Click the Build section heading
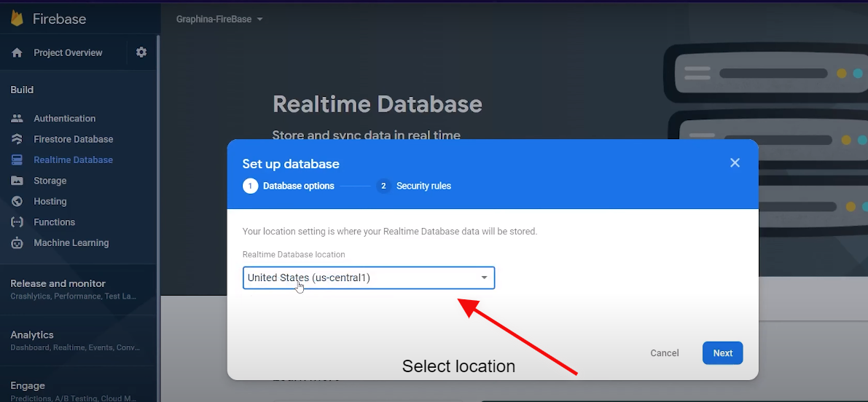This screenshot has height=402, width=868. tap(22, 90)
